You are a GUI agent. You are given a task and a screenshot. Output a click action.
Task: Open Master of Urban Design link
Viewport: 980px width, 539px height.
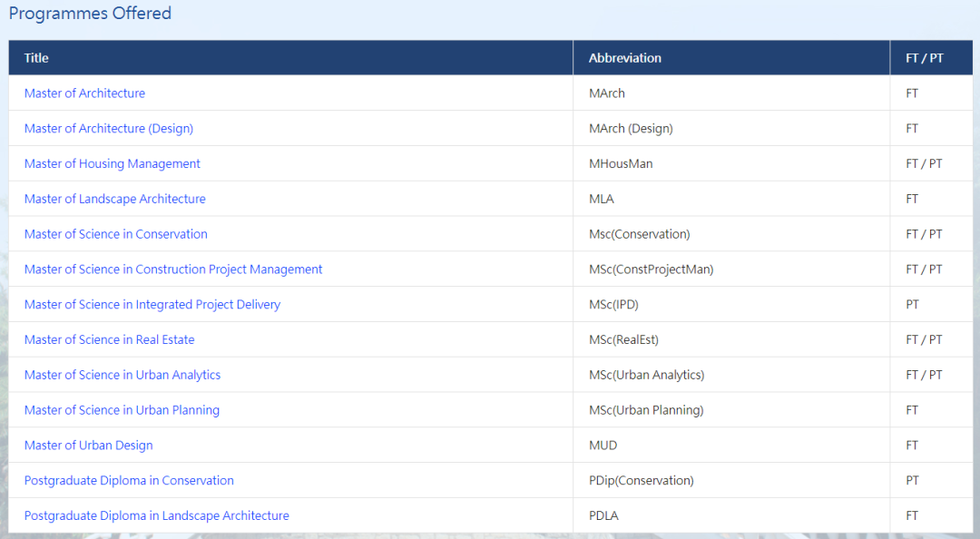pyautogui.click(x=89, y=446)
